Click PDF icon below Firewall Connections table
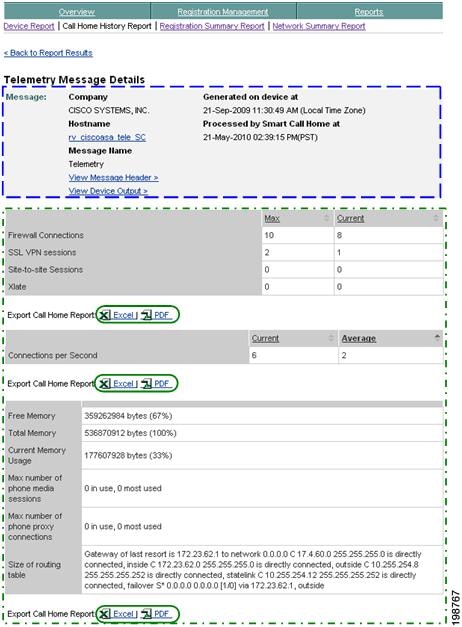This screenshot has height=627, width=462. coord(146,315)
